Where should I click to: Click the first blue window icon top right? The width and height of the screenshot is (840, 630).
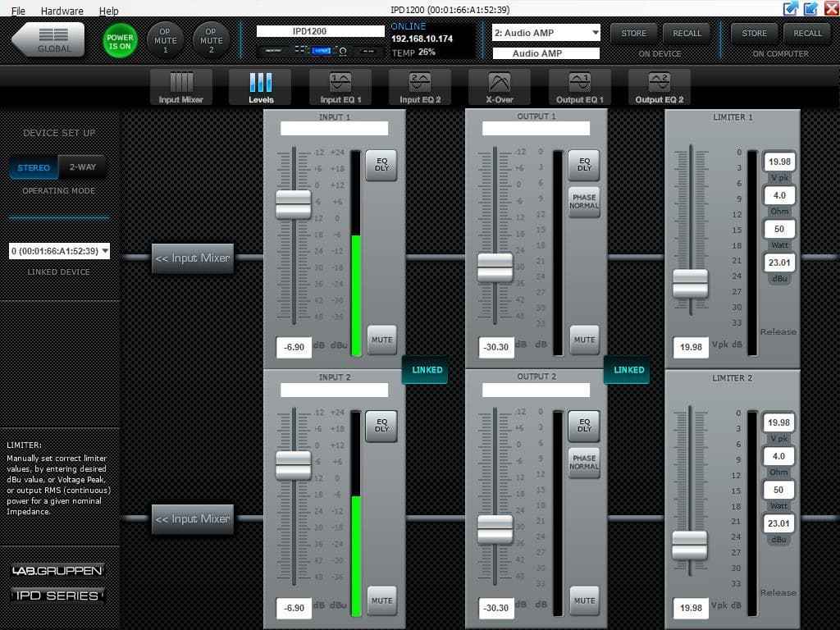791,8
